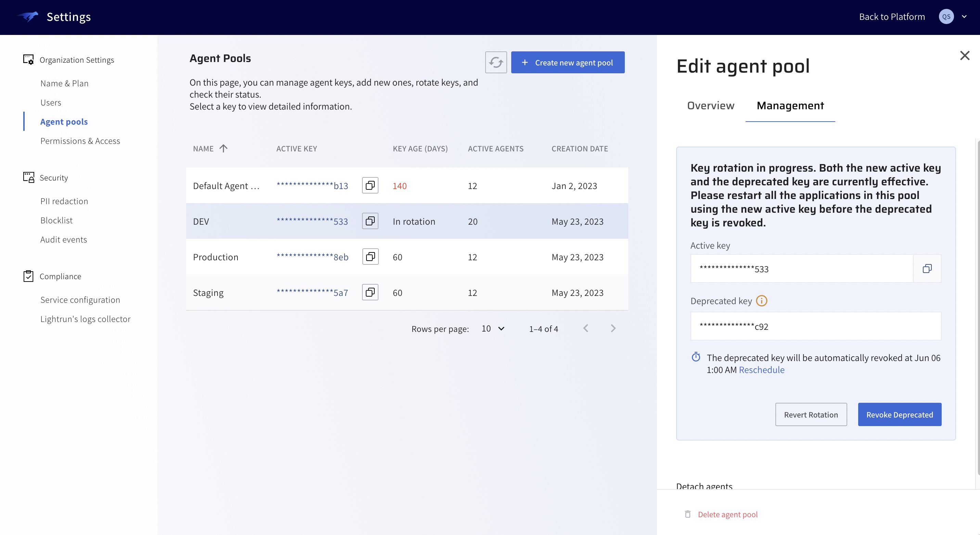Go to next table page
The image size is (980, 535).
pyautogui.click(x=613, y=328)
